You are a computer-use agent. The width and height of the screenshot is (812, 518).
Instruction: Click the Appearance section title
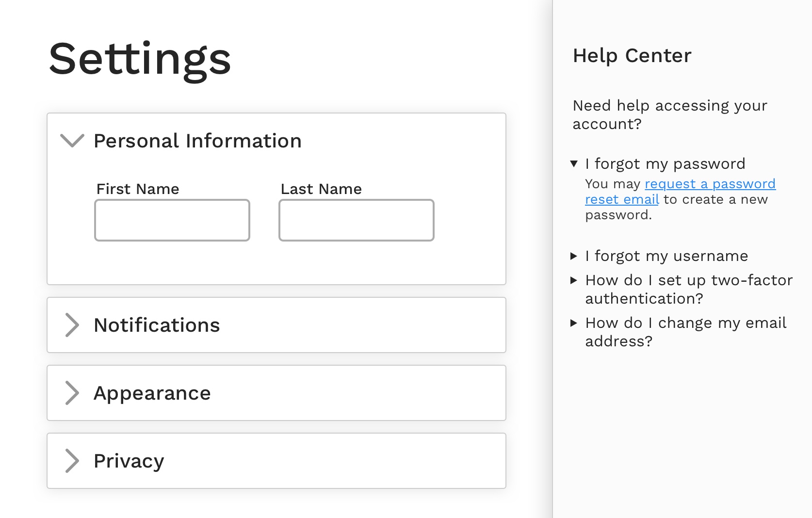[x=152, y=393]
